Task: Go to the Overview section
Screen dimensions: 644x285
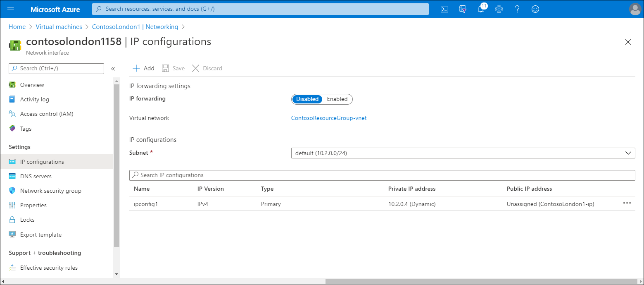Action: coord(32,84)
